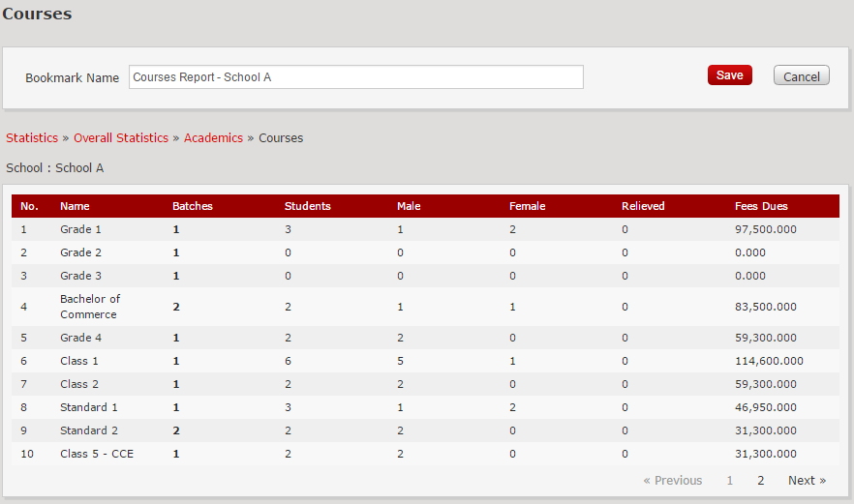Click the red Save button
This screenshot has height=504, width=854.
[x=729, y=75]
